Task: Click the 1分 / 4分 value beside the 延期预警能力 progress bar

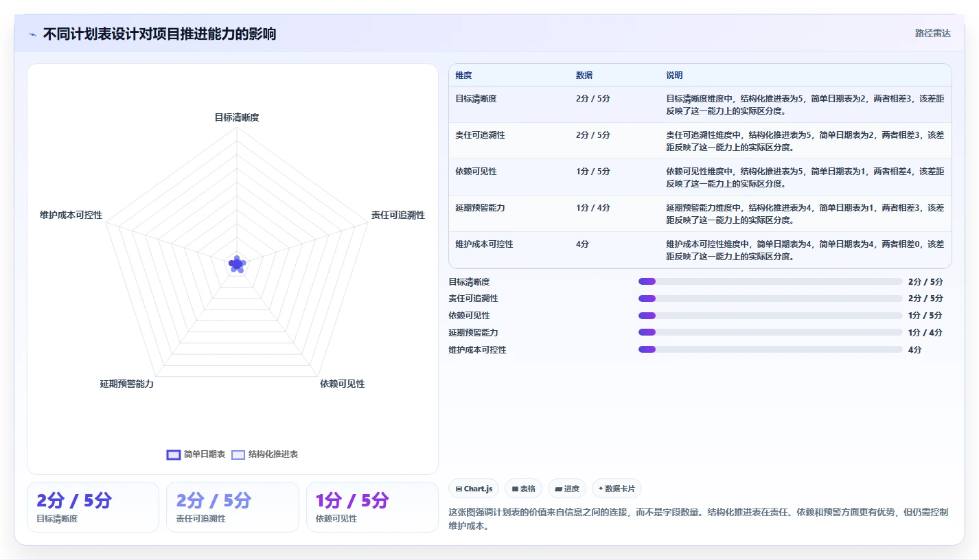Action: 925,333
